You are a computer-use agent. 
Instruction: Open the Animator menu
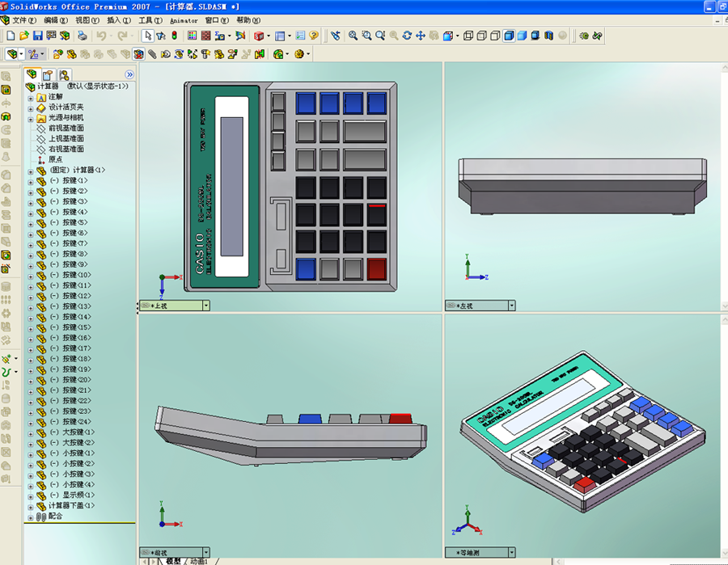pos(184,20)
